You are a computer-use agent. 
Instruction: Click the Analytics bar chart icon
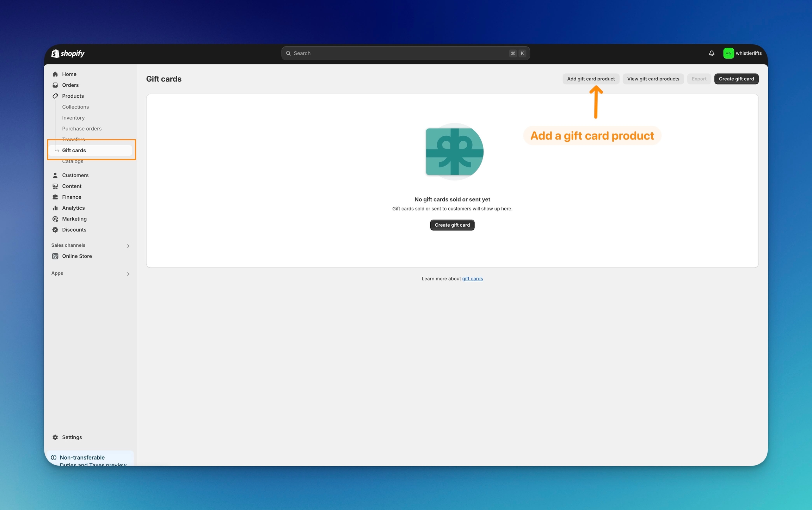coord(55,208)
